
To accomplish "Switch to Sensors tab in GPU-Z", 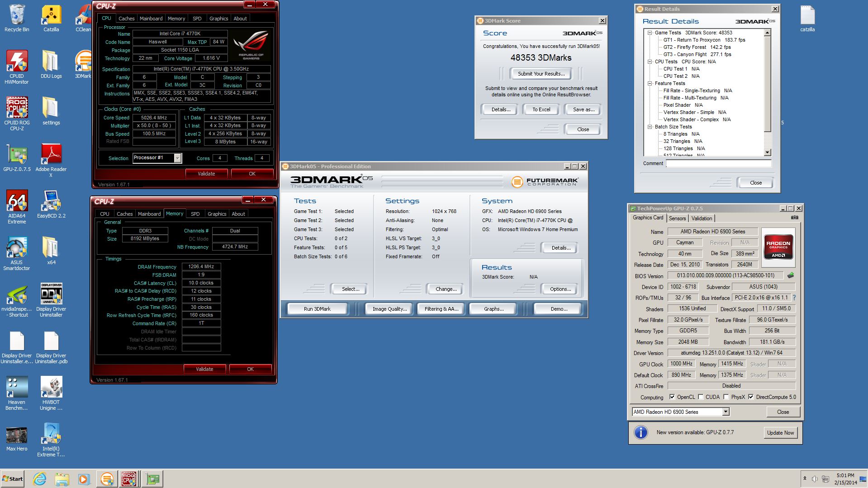I will pyautogui.click(x=678, y=218).
